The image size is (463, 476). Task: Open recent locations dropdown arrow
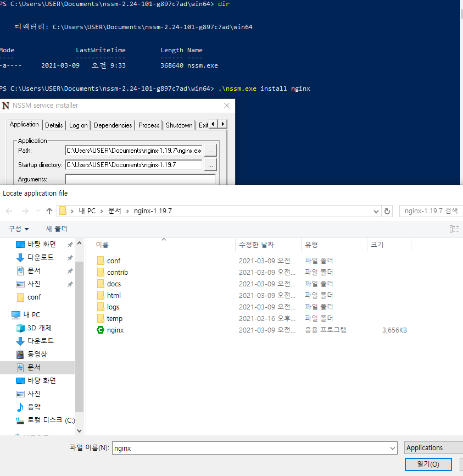tap(38, 211)
